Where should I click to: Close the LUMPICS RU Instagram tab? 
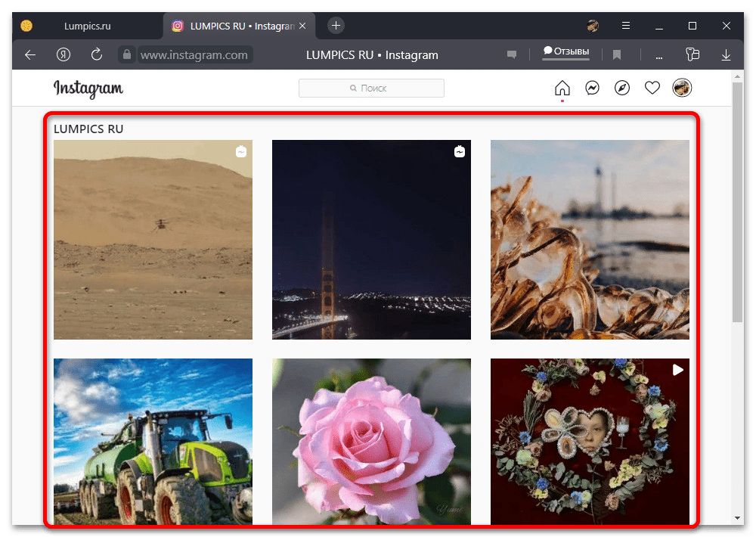coord(304,26)
